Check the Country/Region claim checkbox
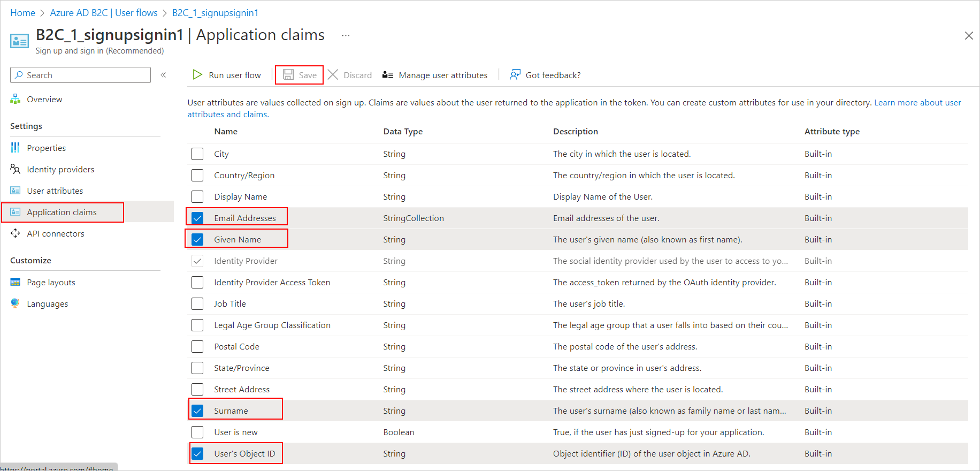 (197, 175)
